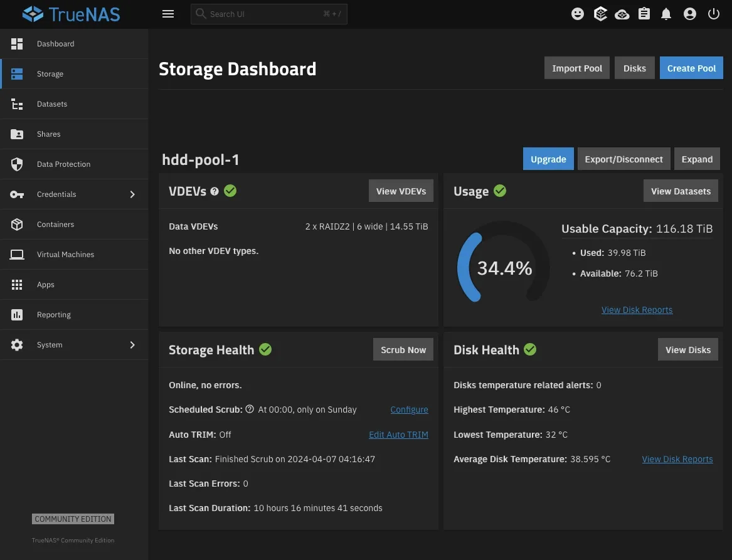Open View Disk Reports in Disk Health
This screenshot has height=560, width=732.
click(x=677, y=459)
